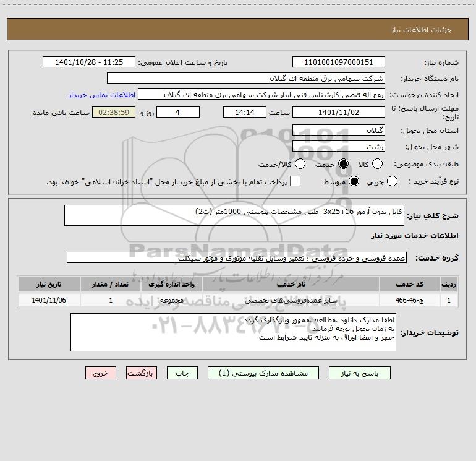Select the خدمت radio button
The width and height of the screenshot is (476, 461).
(343, 164)
